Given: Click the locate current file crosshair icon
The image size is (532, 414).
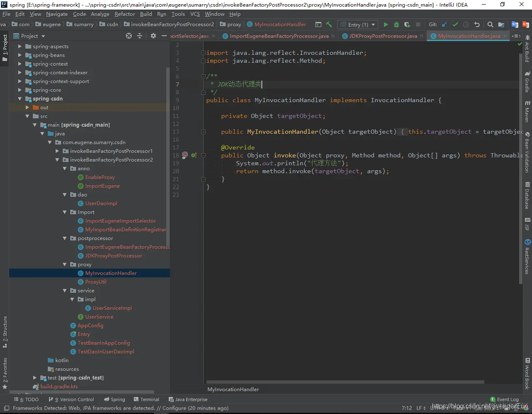Looking at the screenshot, I should point(129,36).
